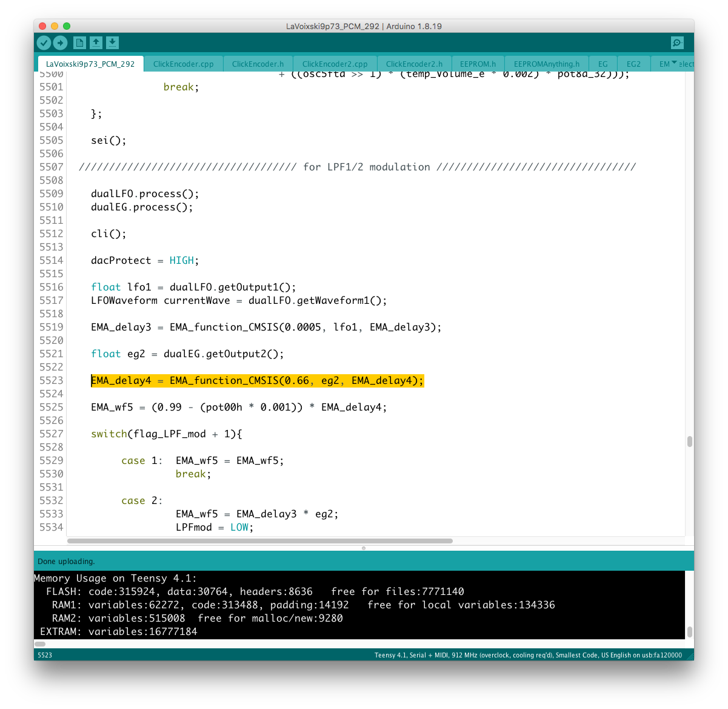Click the highlighted EMA_delay4 code line
This screenshot has width=728, height=709.
(257, 380)
